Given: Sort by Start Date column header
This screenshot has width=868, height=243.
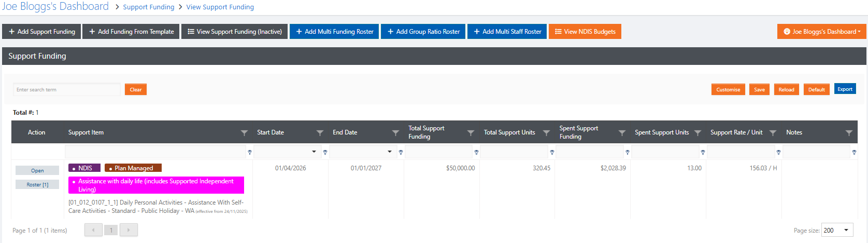Looking at the screenshot, I should click(271, 132).
